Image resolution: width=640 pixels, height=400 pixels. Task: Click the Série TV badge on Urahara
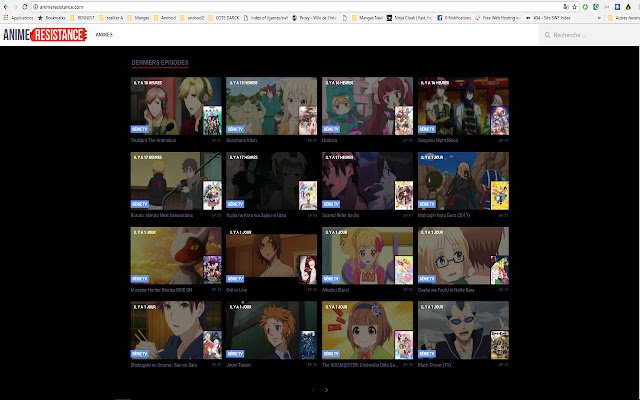[331, 129]
